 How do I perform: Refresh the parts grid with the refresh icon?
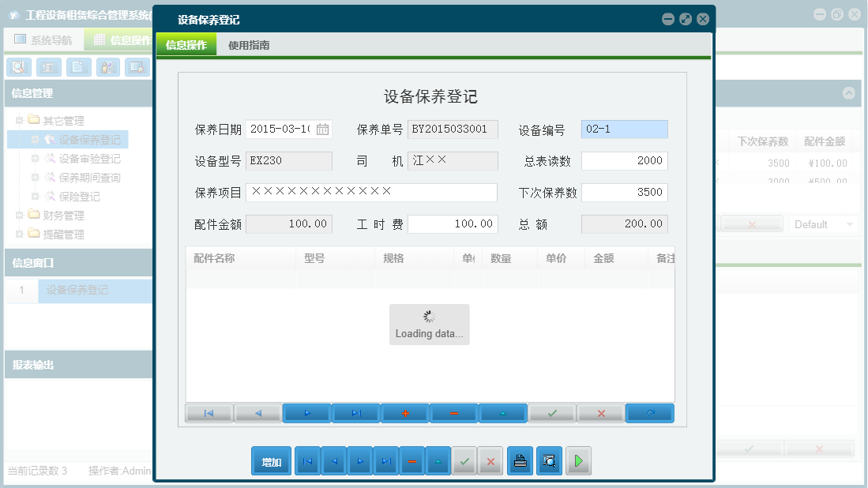tap(649, 412)
